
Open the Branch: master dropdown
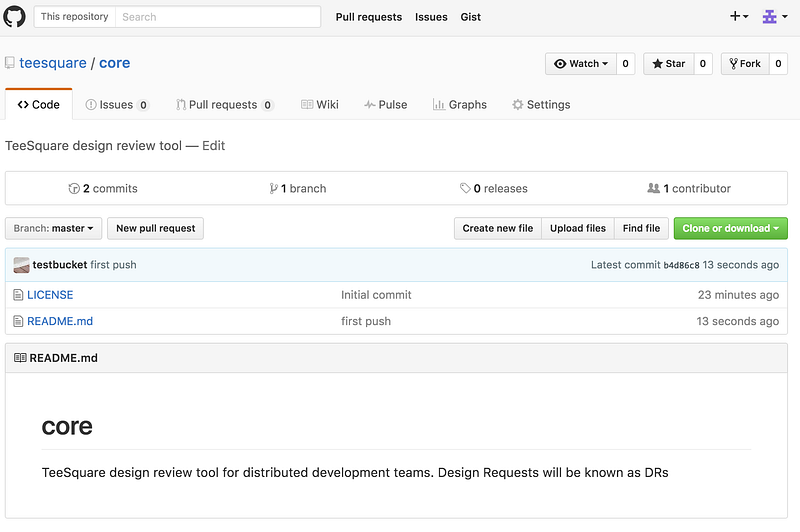coord(54,229)
